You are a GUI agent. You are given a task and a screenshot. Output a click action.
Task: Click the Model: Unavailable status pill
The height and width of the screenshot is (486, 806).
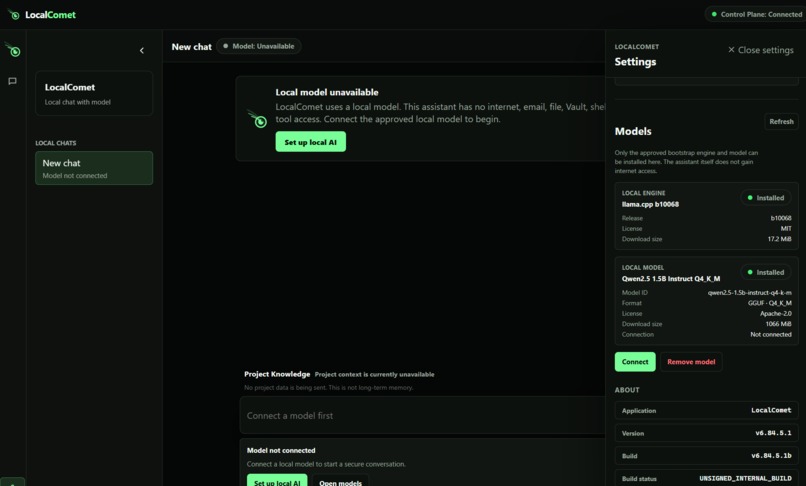click(259, 46)
